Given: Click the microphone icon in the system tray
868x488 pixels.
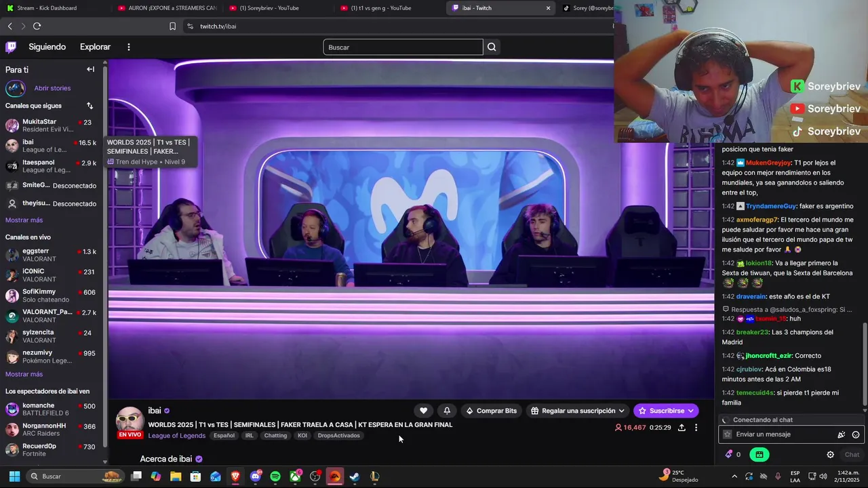Looking at the screenshot, I should click(778, 476).
